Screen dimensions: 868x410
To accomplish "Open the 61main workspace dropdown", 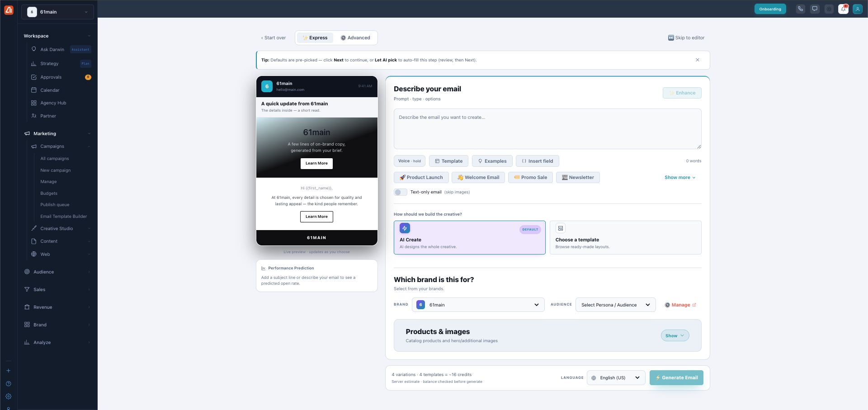I will click(x=57, y=12).
